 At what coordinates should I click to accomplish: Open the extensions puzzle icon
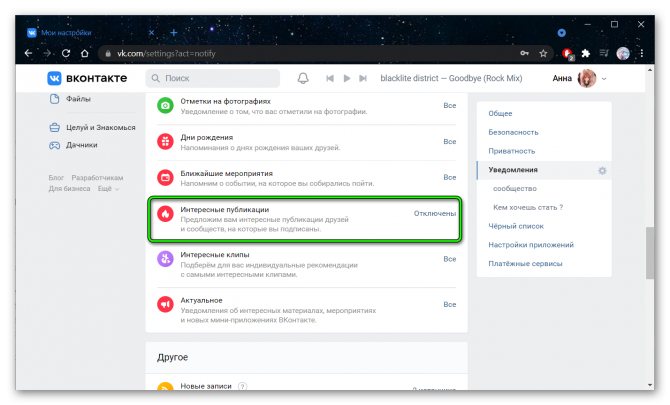point(586,53)
